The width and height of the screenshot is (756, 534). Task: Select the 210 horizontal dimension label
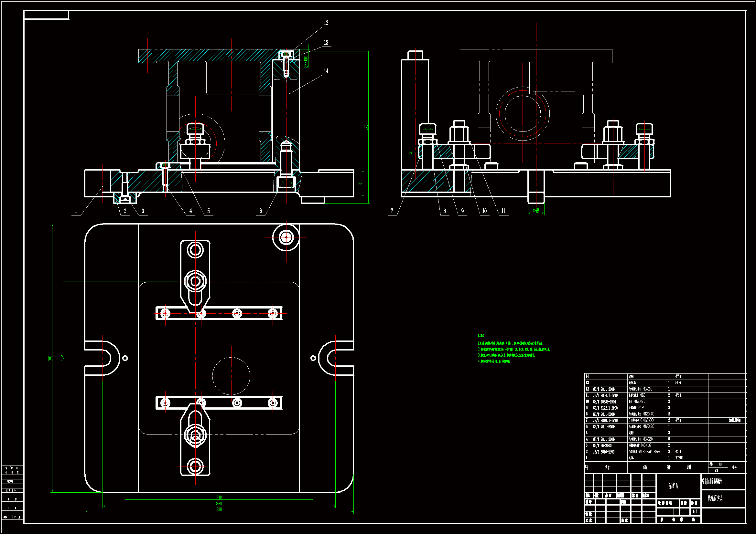coord(219,497)
